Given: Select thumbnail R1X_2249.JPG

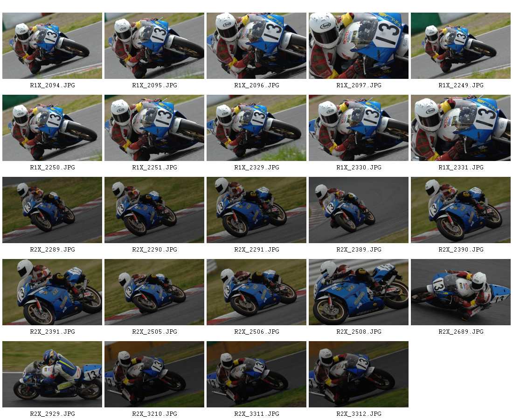Looking at the screenshot, I should (461, 46).
